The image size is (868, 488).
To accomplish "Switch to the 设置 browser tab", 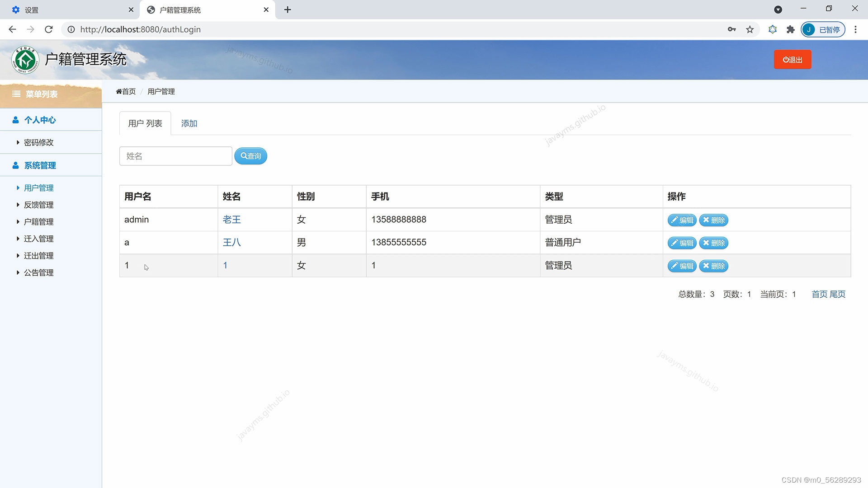I will tap(32, 10).
